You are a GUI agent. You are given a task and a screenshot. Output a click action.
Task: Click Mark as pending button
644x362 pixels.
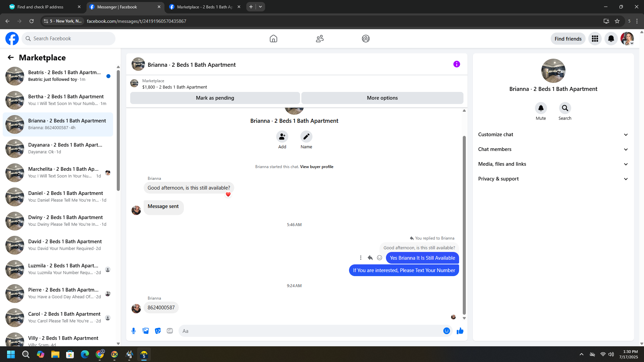pos(215,98)
